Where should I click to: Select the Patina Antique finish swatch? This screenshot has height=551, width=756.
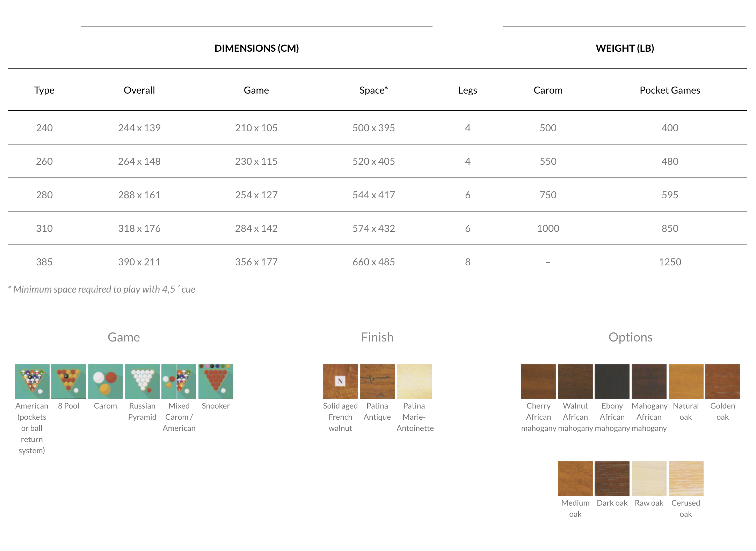point(377,381)
